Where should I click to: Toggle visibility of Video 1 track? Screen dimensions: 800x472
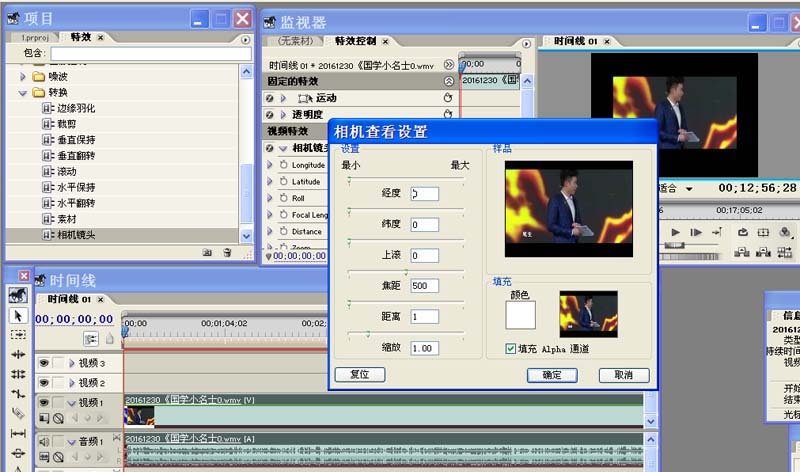(44, 402)
